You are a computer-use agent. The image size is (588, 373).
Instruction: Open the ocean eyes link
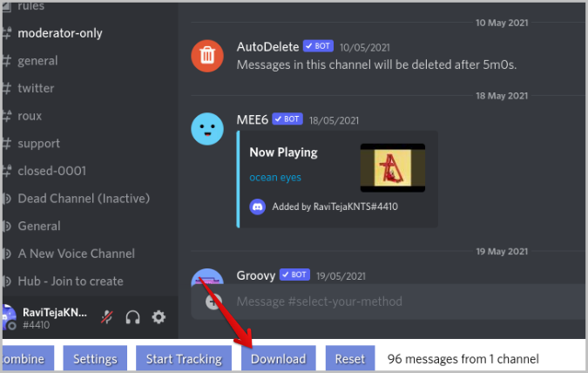[x=275, y=178]
